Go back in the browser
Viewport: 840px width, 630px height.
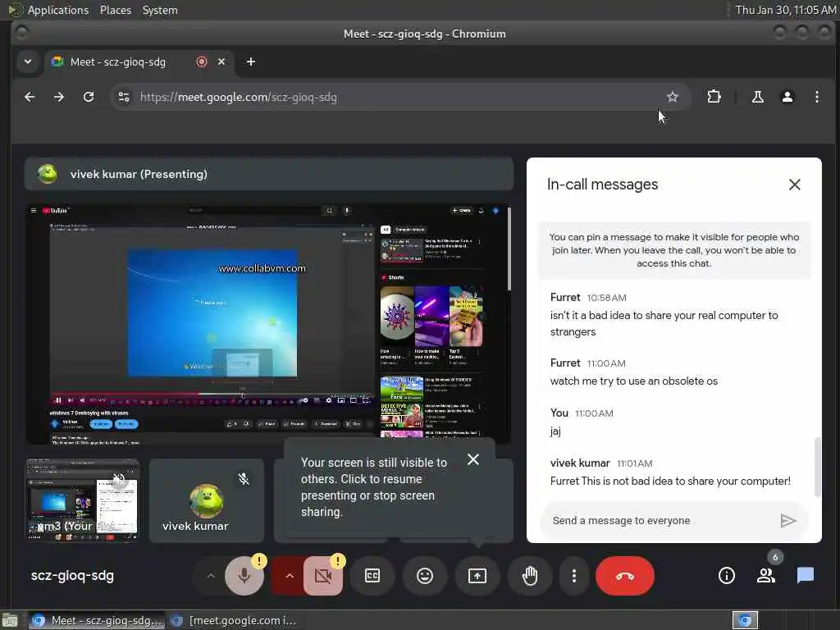(30, 97)
